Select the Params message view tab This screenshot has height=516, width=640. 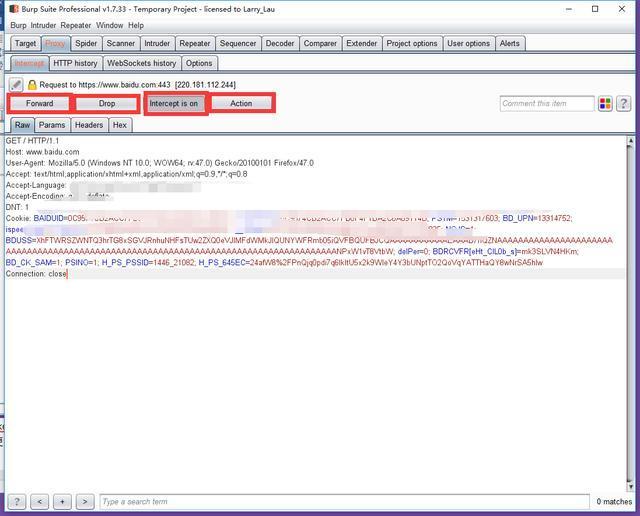[52, 125]
